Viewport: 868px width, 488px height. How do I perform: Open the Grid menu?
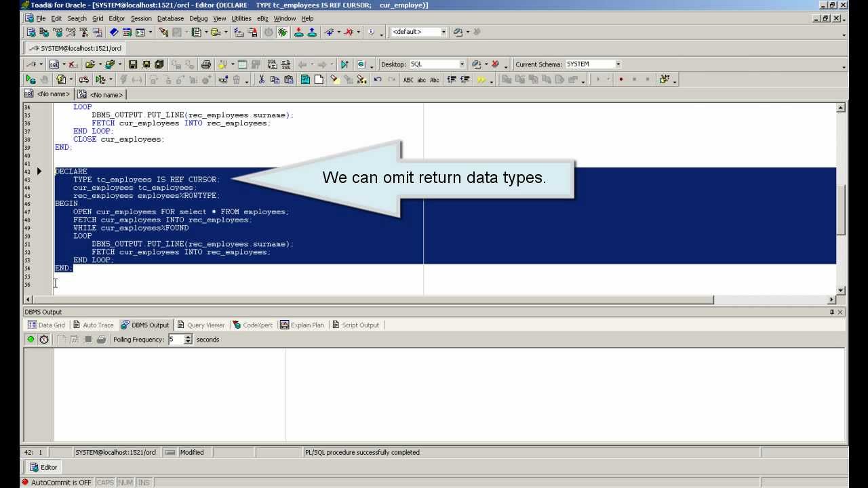[98, 18]
